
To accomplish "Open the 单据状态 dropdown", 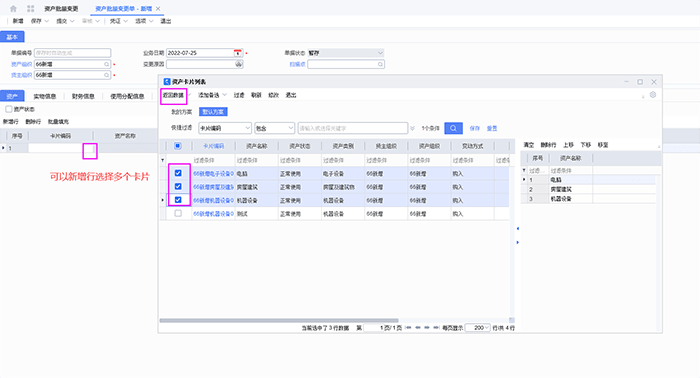I will pyautogui.click(x=380, y=53).
